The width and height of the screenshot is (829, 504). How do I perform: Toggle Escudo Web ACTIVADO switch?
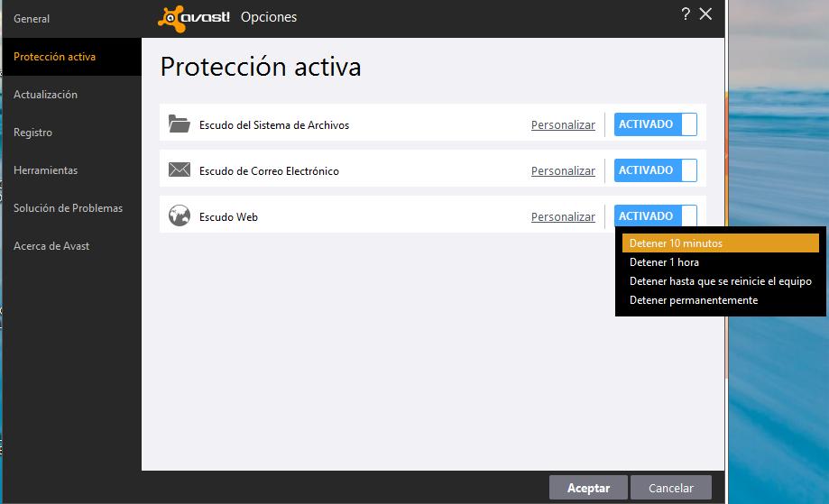[x=656, y=215]
